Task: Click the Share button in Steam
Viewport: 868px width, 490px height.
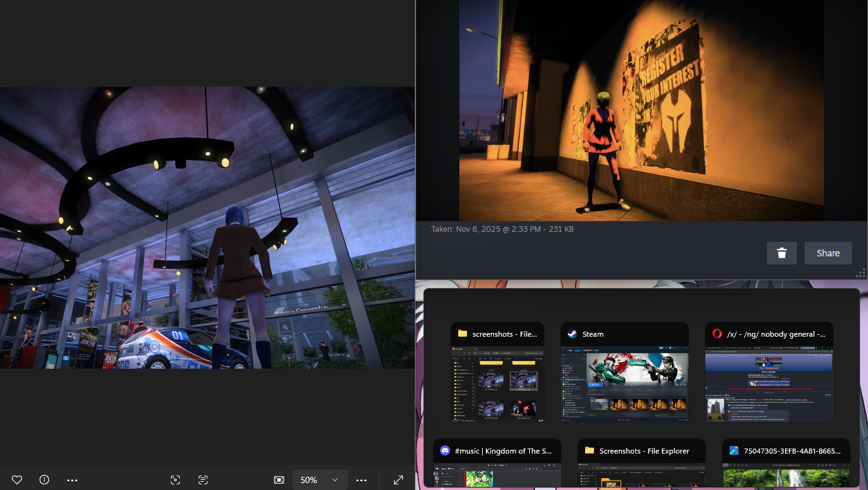Action: (828, 253)
